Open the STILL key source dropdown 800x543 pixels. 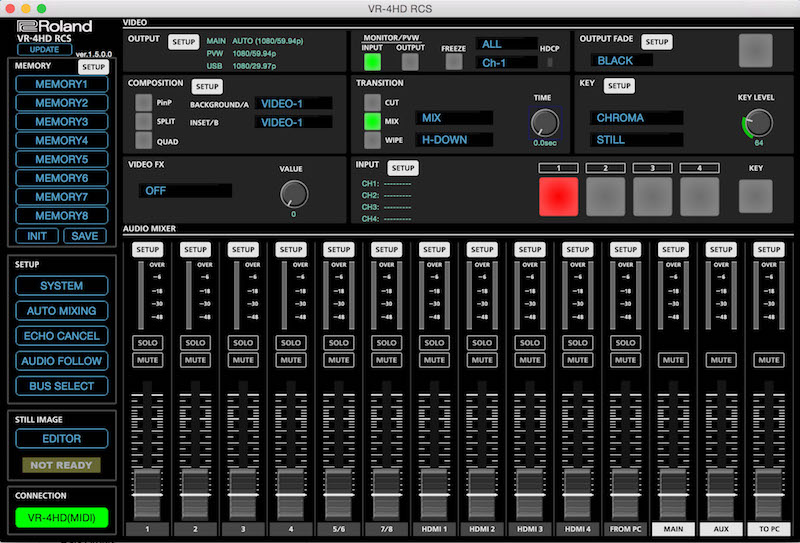pos(637,140)
